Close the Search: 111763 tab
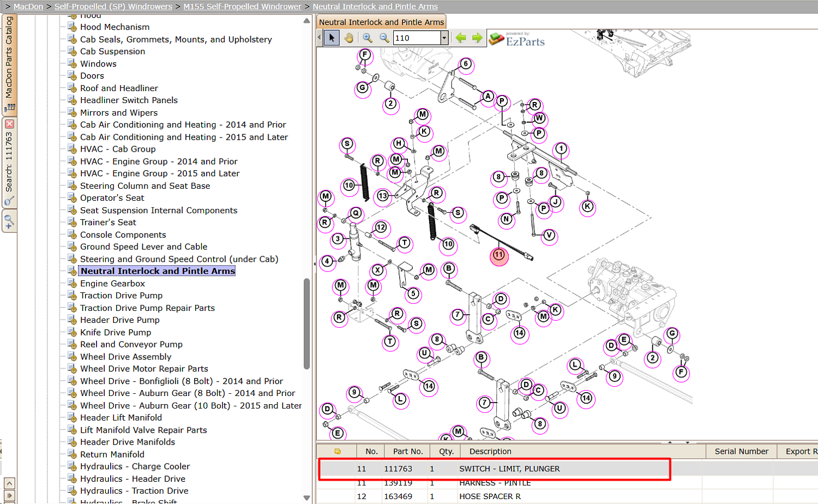The image size is (818, 504). pos(9,124)
